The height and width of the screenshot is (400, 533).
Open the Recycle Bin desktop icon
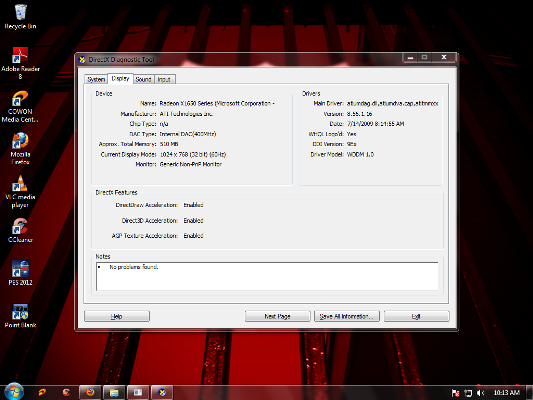pyautogui.click(x=20, y=16)
